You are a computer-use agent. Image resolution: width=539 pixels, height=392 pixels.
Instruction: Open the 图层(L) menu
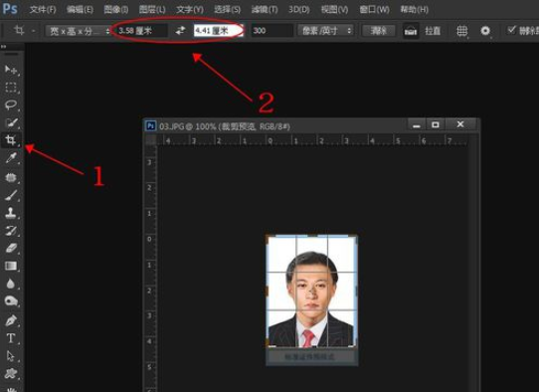pos(152,10)
